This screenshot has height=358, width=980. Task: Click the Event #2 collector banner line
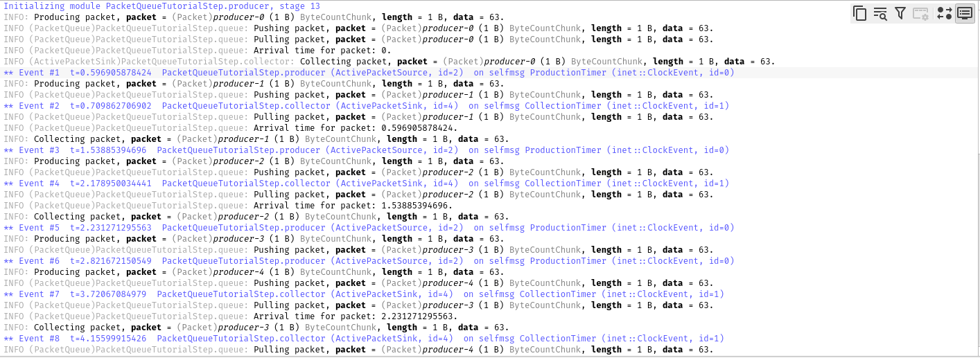pos(366,106)
